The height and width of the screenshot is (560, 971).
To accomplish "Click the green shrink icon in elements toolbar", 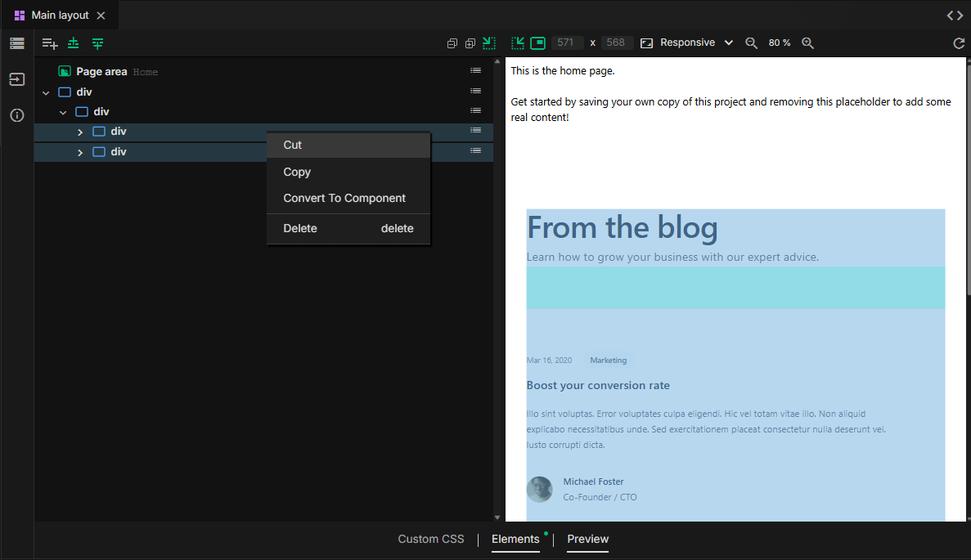I will [x=489, y=43].
